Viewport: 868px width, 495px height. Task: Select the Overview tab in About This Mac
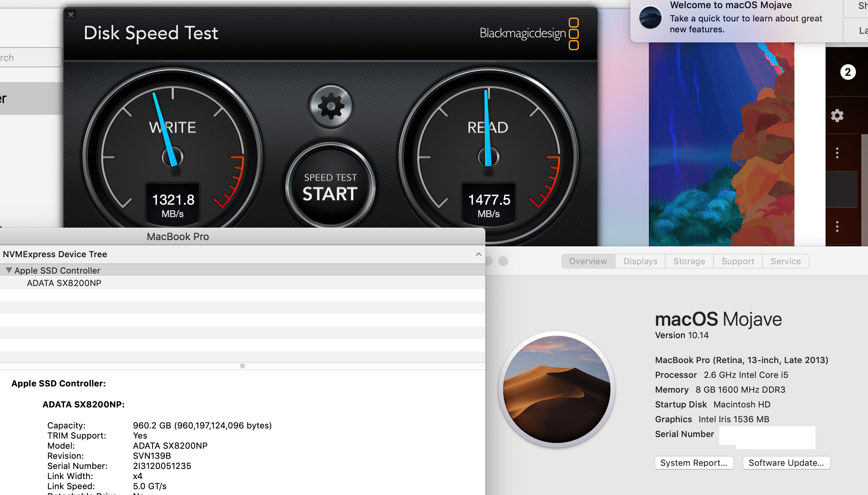(587, 261)
